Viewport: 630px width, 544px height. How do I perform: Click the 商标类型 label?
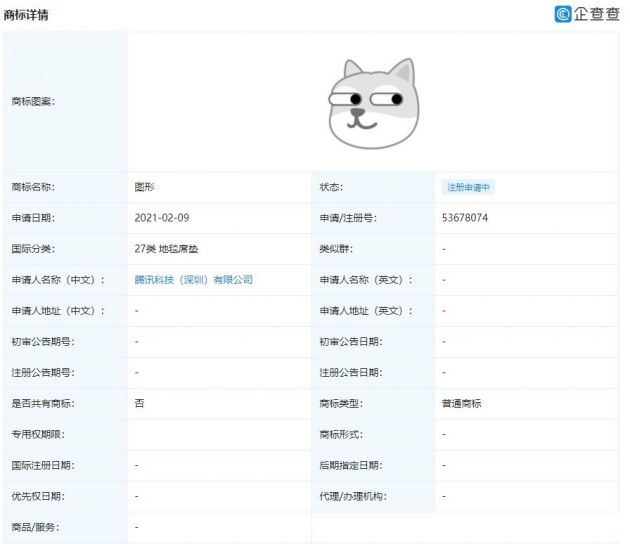(341, 403)
